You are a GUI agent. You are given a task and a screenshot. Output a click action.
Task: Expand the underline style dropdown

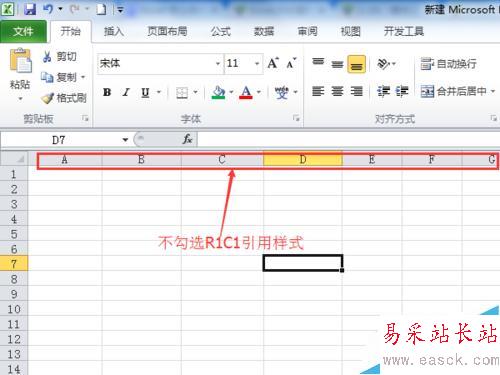point(159,92)
